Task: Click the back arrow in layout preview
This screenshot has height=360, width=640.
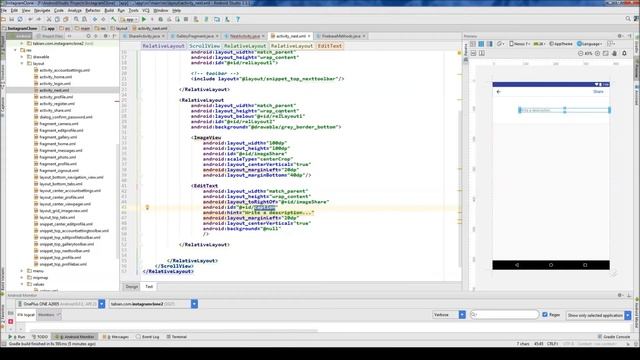Action: click(x=498, y=92)
